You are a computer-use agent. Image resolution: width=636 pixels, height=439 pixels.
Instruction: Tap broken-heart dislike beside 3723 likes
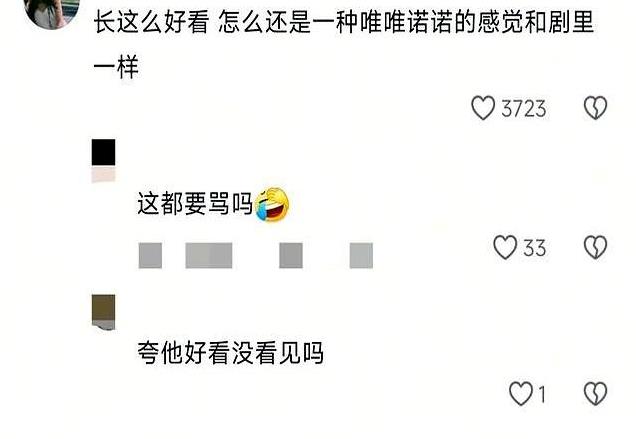[595, 108]
